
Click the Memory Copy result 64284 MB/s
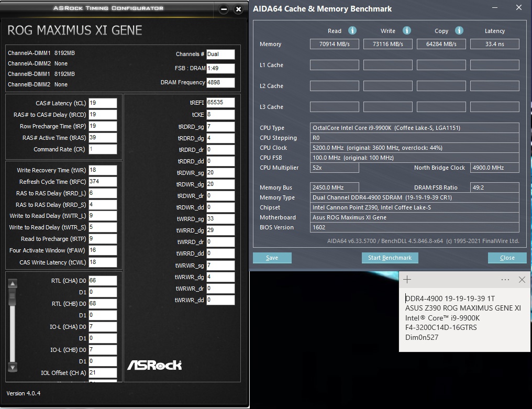point(441,44)
